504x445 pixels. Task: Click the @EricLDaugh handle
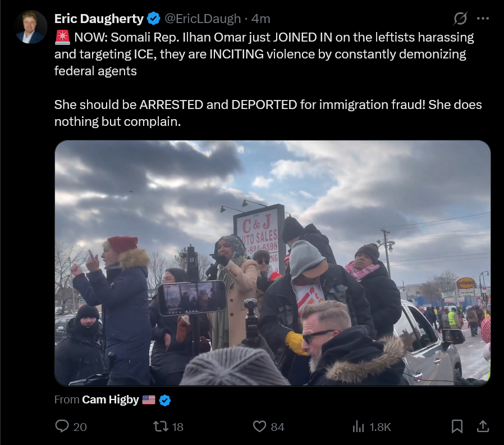[x=203, y=19]
